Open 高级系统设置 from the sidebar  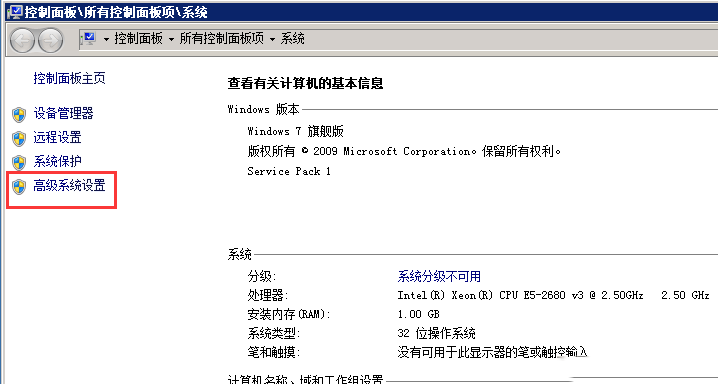(x=69, y=185)
